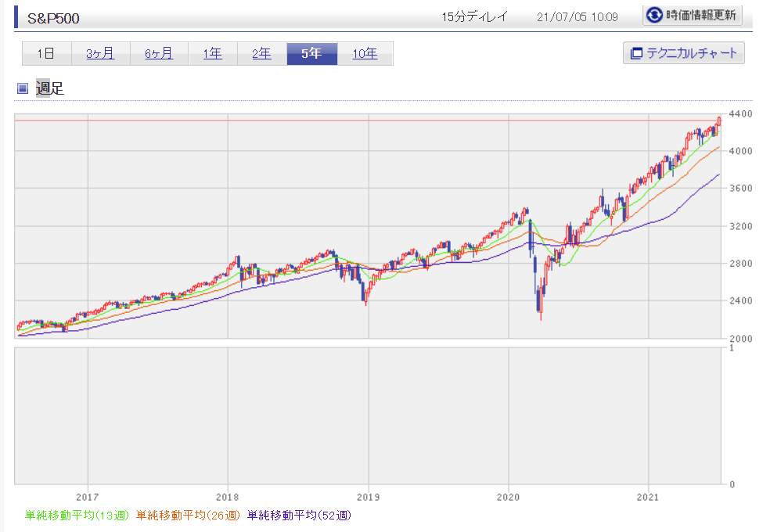Click the 単純移動平均(13週) legend label

(77, 515)
